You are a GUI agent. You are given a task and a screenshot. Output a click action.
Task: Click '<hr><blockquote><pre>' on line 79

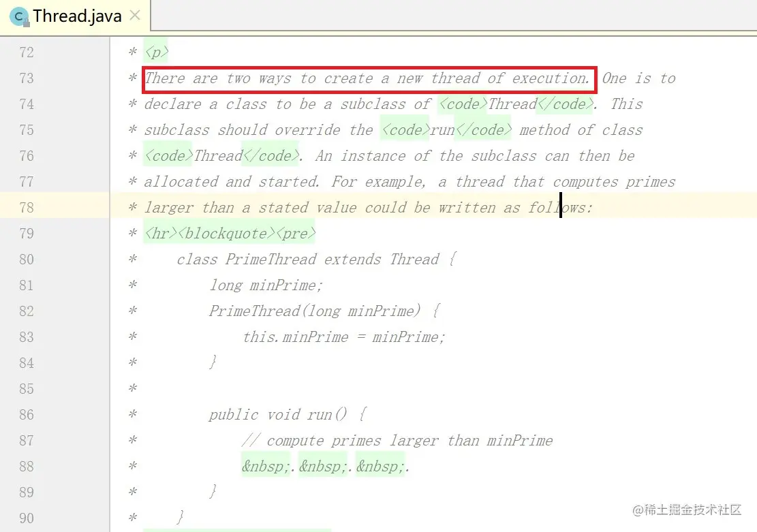click(x=230, y=234)
